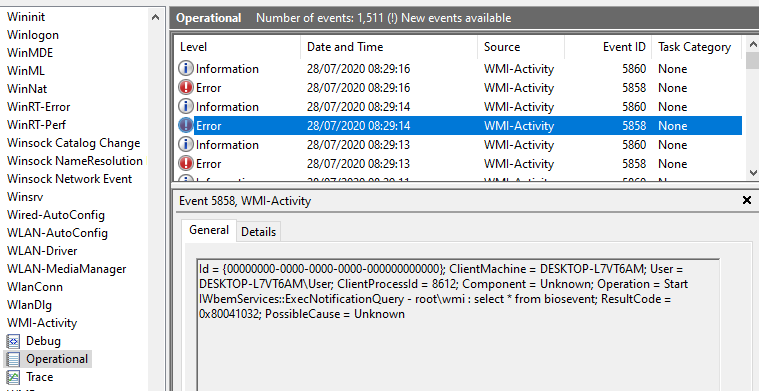The width and height of the screenshot is (759, 391).
Task: Select the Wired-AutoConfig tree node
Action: point(56,215)
